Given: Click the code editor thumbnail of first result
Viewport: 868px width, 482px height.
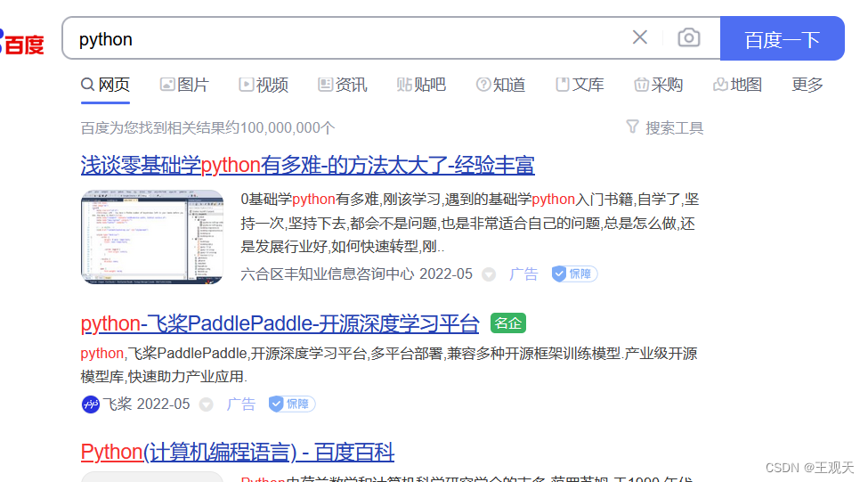Looking at the screenshot, I should click(152, 237).
